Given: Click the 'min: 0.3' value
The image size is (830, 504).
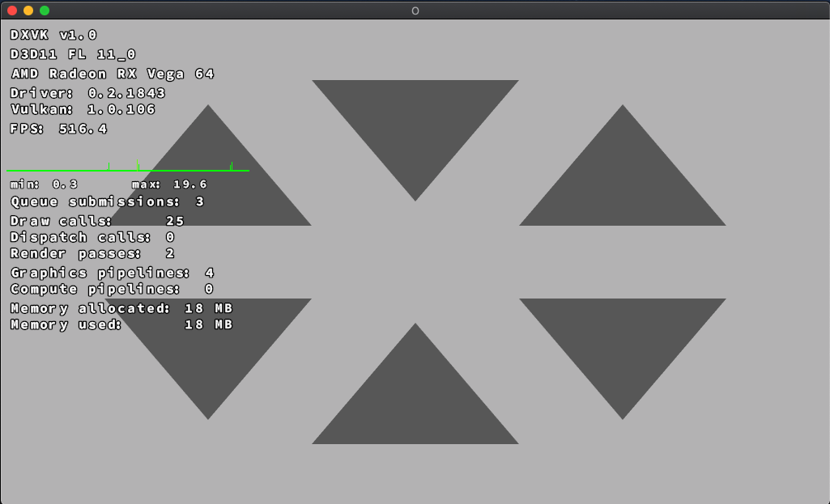Looking at the screenshot, I should (44, 184).
